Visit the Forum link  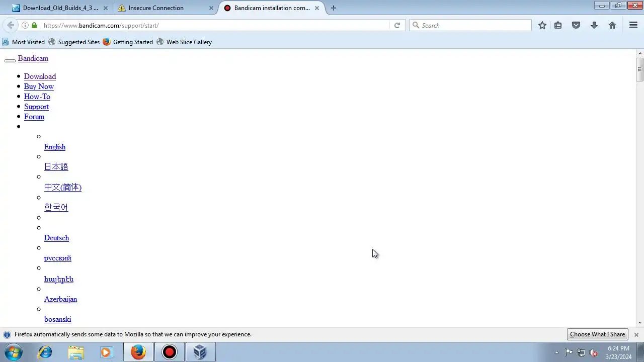coord(34,117)
